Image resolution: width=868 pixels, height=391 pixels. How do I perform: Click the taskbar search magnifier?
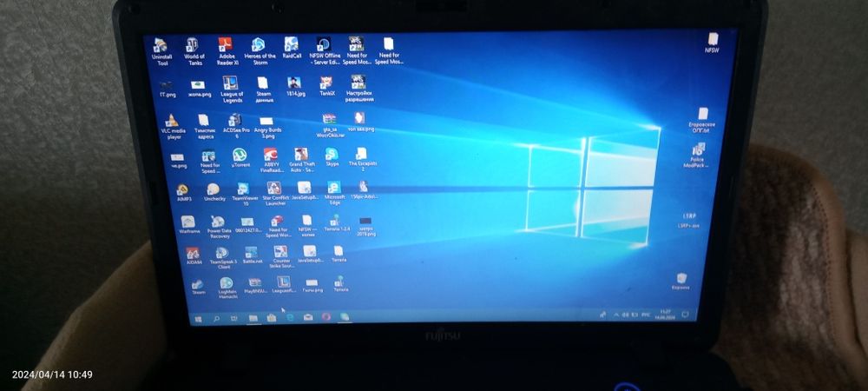[216, 319]
